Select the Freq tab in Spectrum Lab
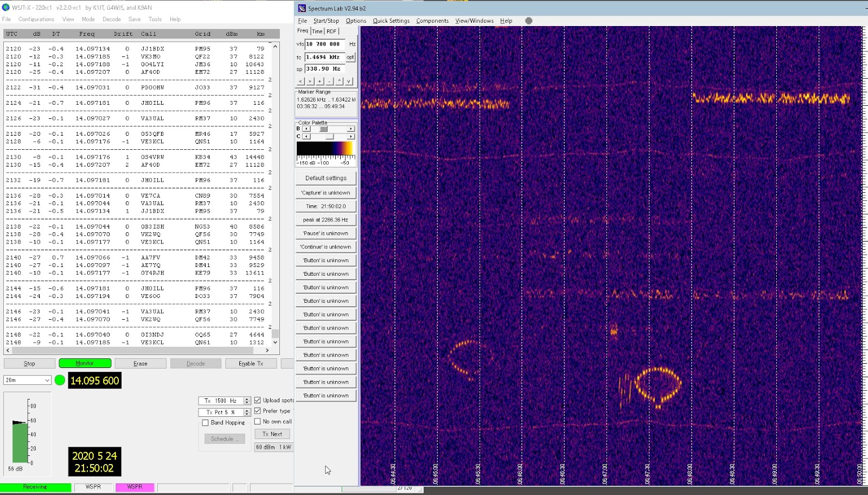 coord(303,31)
